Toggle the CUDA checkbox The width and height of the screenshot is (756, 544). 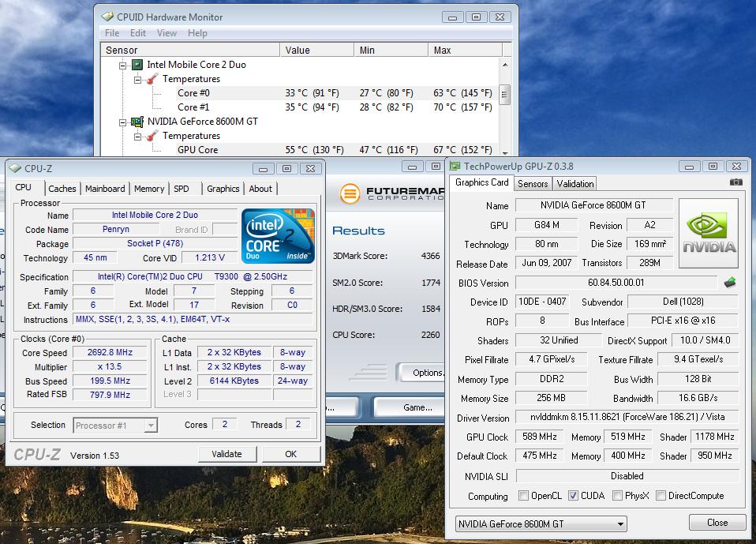click(573, 495)
